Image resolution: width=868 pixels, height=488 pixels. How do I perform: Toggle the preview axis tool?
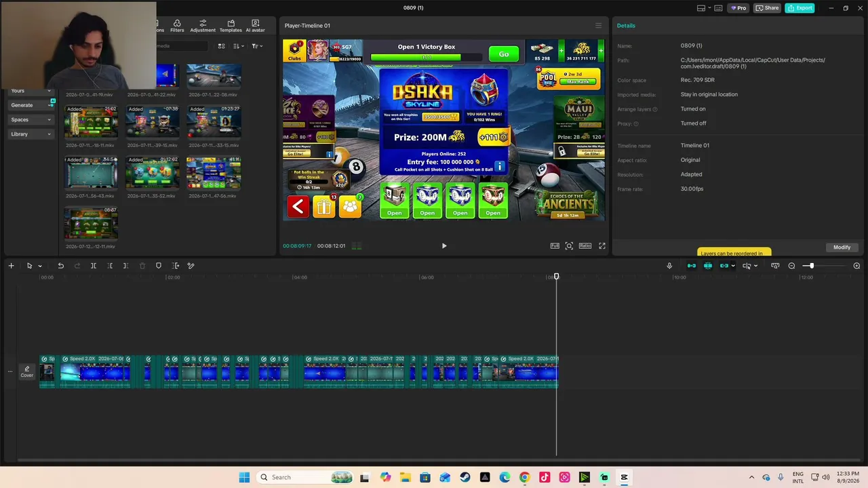coord(746,266)
